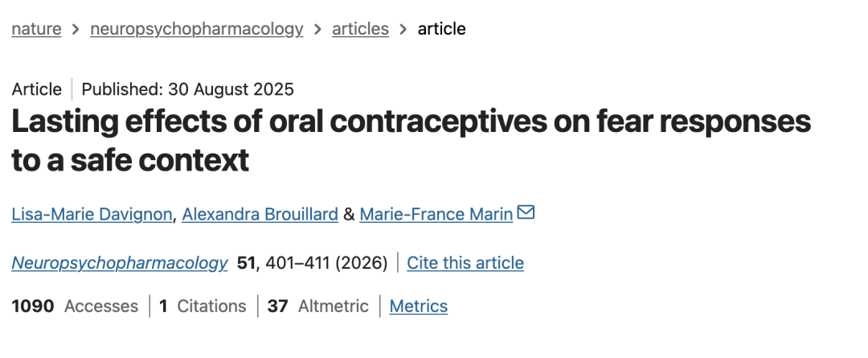Go to the nature breadcrumb link

[36, 30]
